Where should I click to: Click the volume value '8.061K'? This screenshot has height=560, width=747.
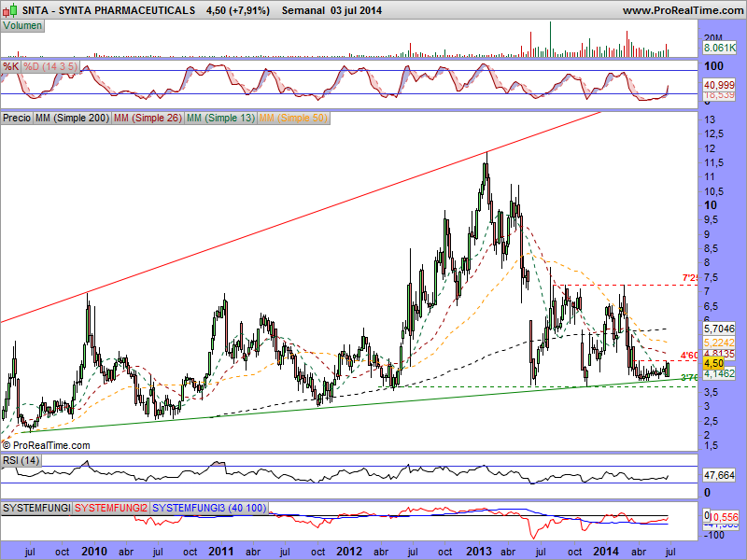[x=719, y=48]
